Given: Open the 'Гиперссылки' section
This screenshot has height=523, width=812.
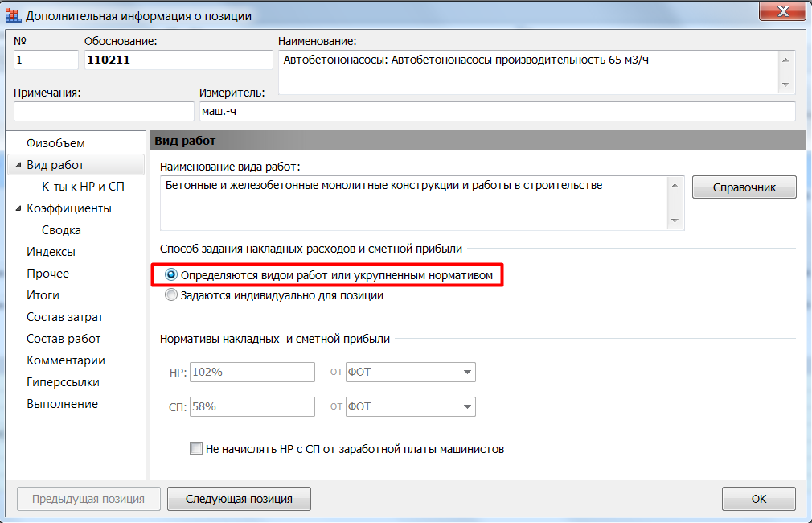Looking at the screenshot, I should (x=63, y=382).
